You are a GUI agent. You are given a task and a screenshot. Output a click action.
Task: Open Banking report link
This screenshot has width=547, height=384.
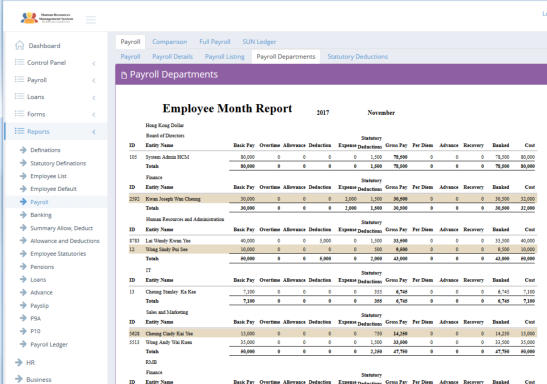click(x=41, y=215)
